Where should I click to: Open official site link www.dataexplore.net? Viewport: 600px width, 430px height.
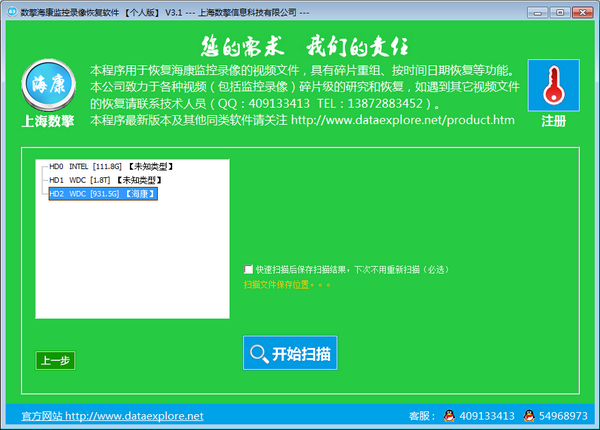(x=112, y=416)
